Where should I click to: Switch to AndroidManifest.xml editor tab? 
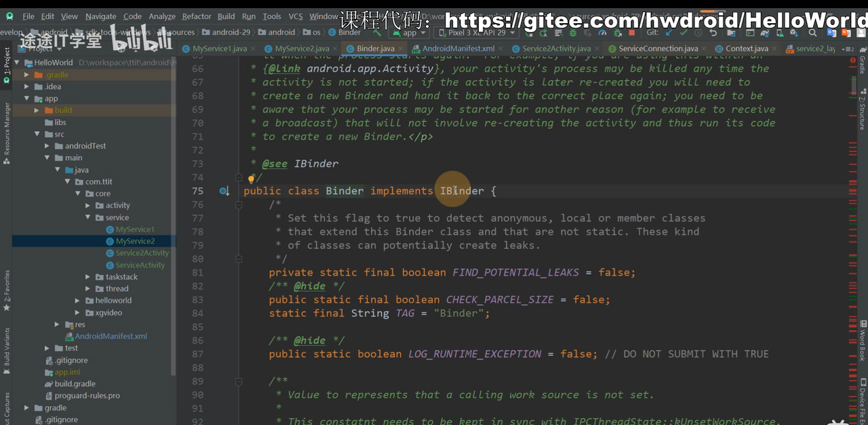458,48
